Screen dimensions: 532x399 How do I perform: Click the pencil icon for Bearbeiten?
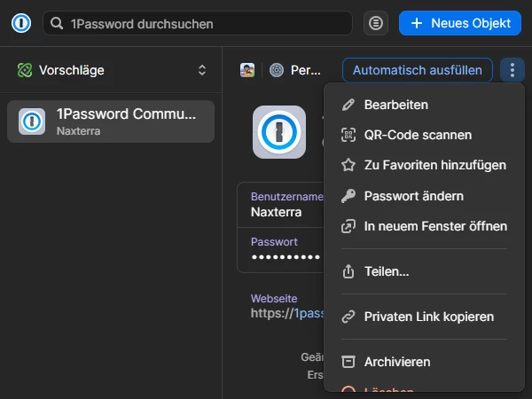[348, 105]
